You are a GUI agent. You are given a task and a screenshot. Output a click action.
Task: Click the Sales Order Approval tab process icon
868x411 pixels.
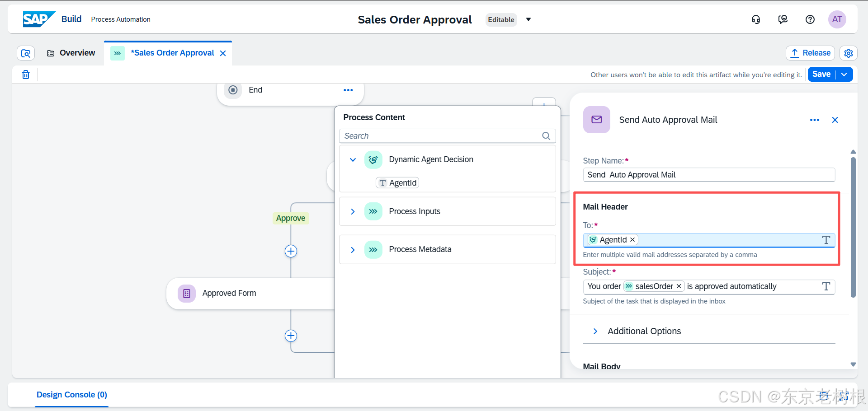click(x=118, y=53)
